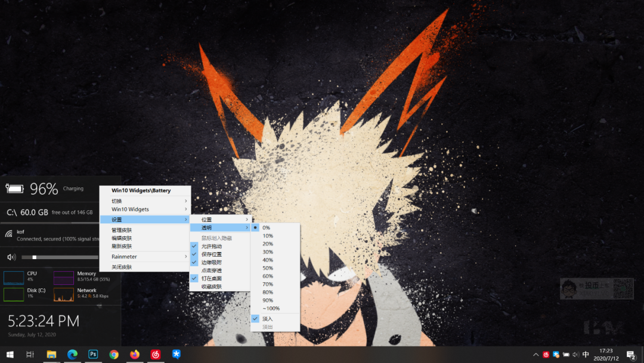Click 刷新皮肤 to refresh the skin
Screen dimensions: 644x363
point(120,247)
